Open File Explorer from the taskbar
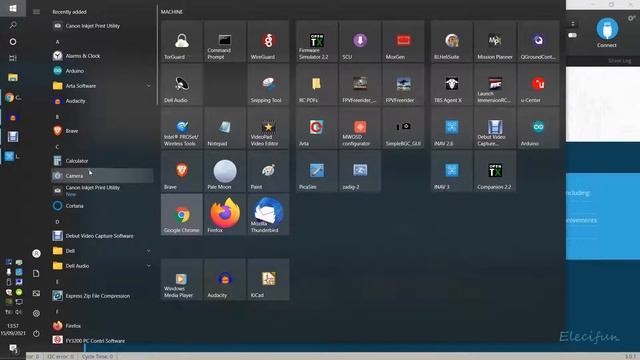Image resolution: width=640 pixels, height=360 pixels. pos(13,77)
